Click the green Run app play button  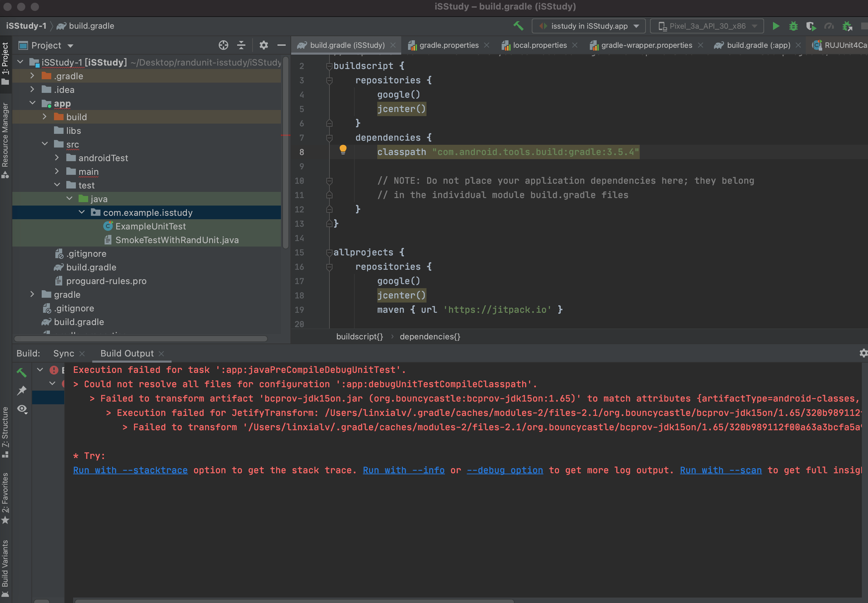point(775,26)
